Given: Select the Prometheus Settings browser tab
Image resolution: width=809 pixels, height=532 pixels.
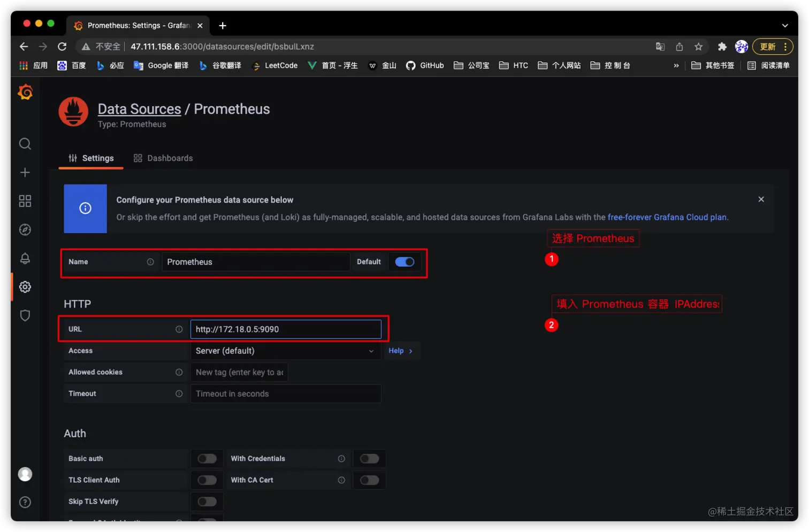Looking at the screenshot, I should (x=138, y=26).
